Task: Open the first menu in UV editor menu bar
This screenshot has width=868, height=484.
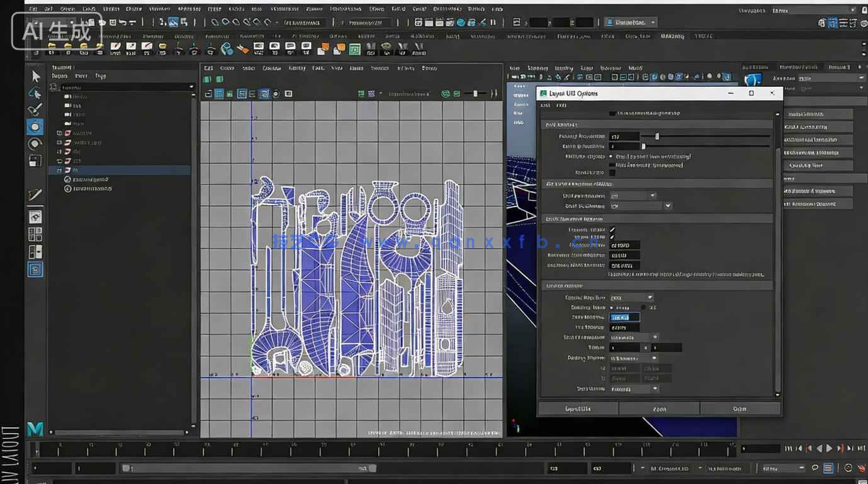Action: (208, 68)
